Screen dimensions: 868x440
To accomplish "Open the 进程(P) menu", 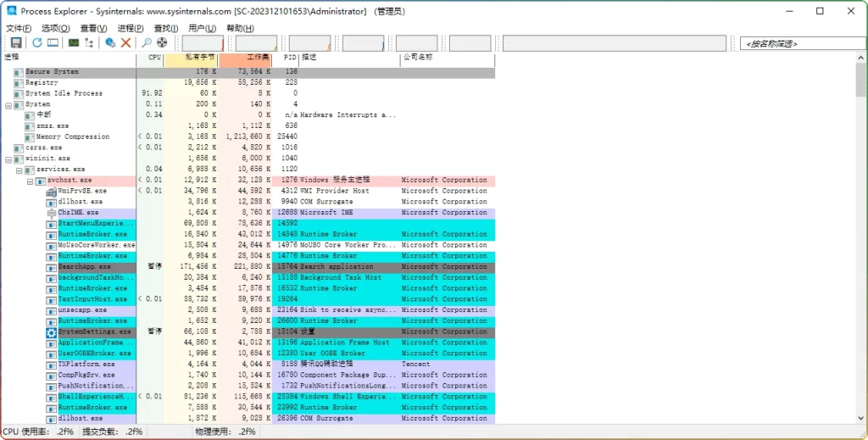I will (x=131, y=28).
